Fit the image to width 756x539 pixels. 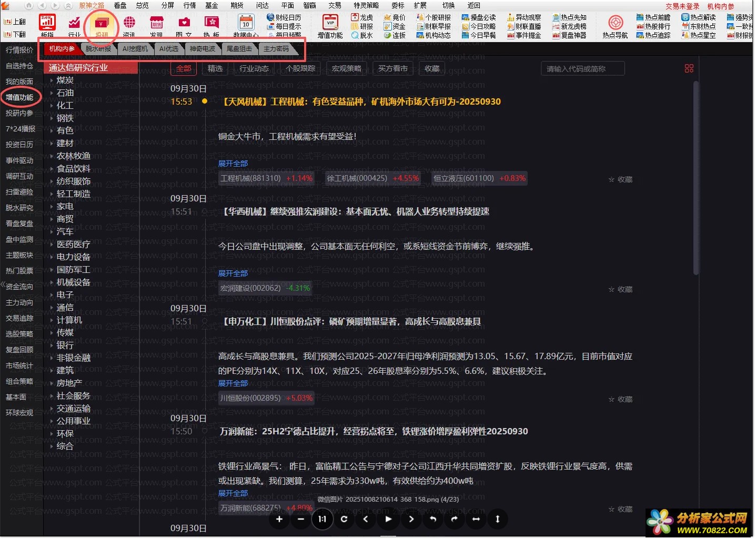476,519
